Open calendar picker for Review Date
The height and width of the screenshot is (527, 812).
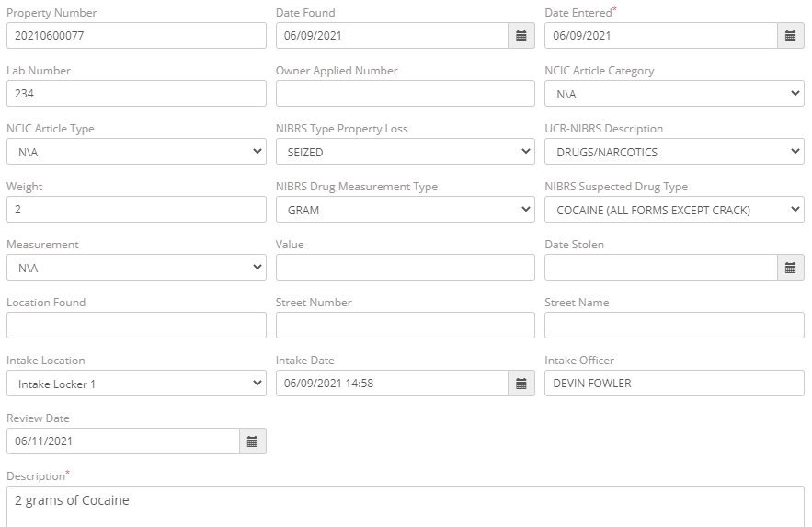tap(252, 441)
